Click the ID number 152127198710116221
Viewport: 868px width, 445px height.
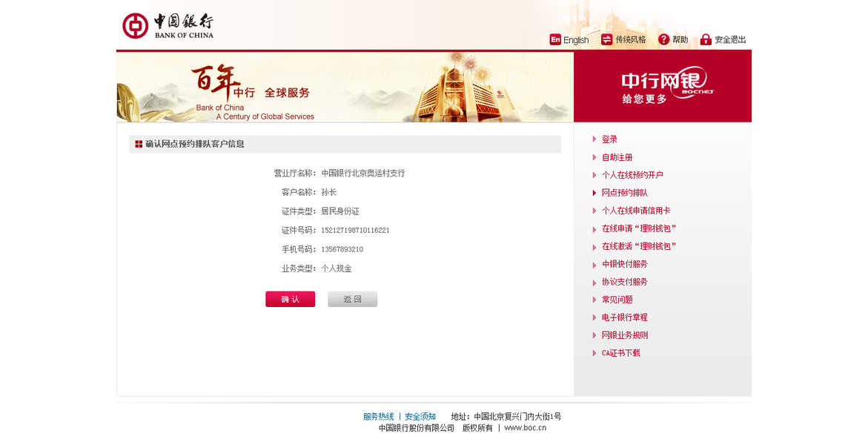click(x=355, y=231)
